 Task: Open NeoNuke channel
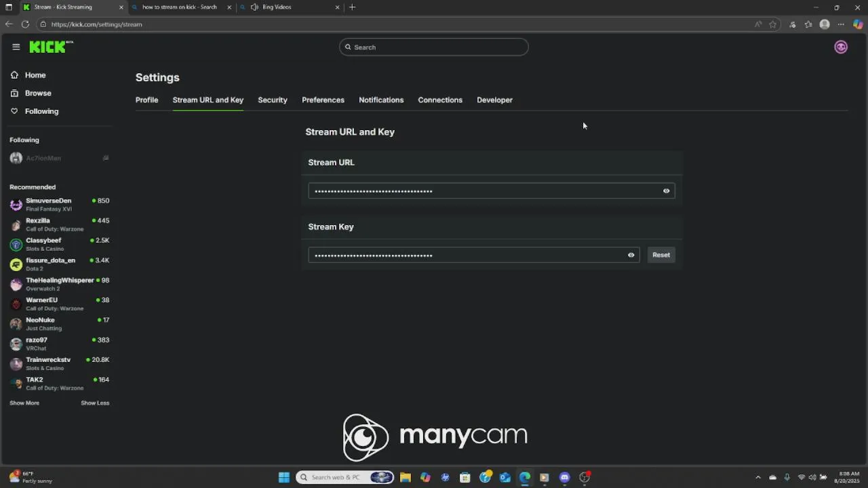[59, 324]
